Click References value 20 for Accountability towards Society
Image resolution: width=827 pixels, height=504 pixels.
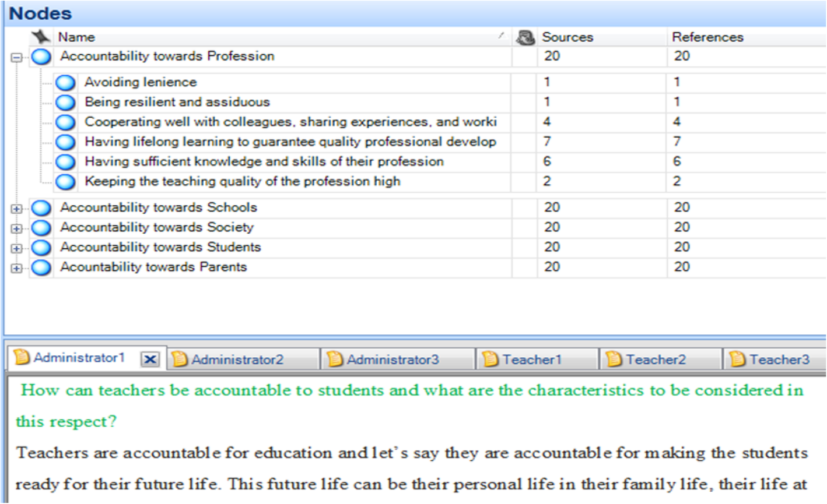pyautogui.click(x=682, y=227)
